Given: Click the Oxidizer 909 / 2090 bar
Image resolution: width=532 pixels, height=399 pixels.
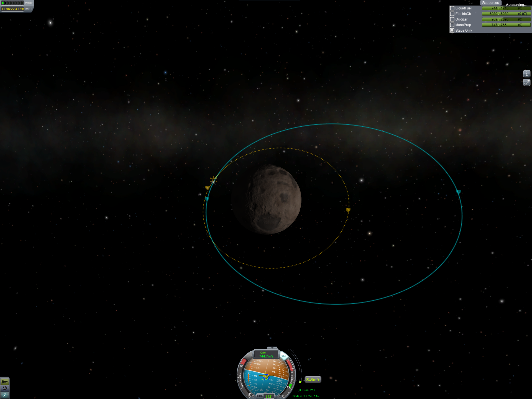Looking at the screenshot, I should point(506,19).
